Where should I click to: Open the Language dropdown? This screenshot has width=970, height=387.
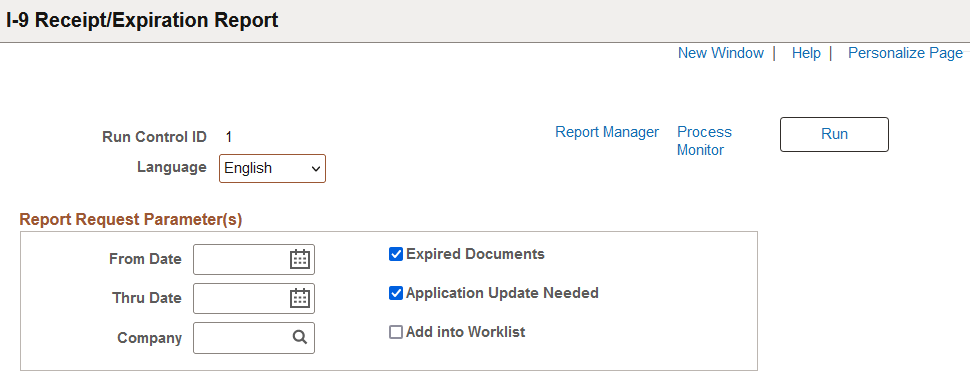272,168
